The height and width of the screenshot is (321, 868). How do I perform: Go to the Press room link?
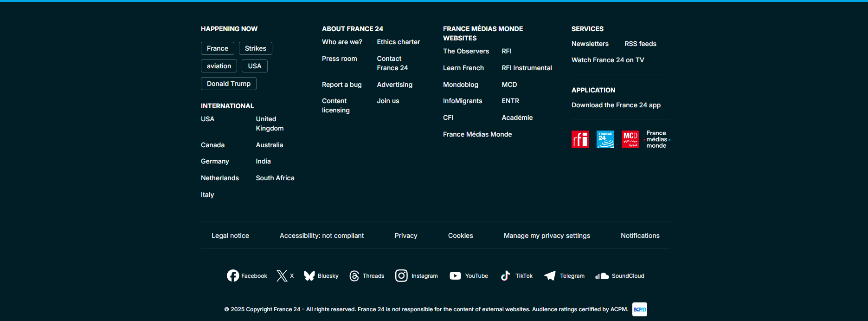click(340, 59)
